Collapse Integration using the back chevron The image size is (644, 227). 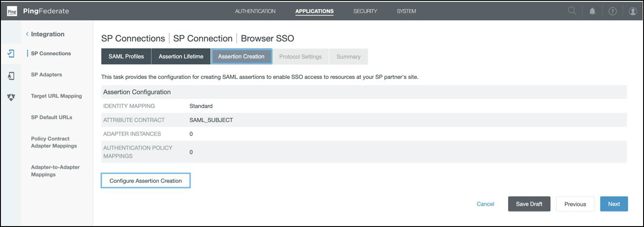pos(27,34)
